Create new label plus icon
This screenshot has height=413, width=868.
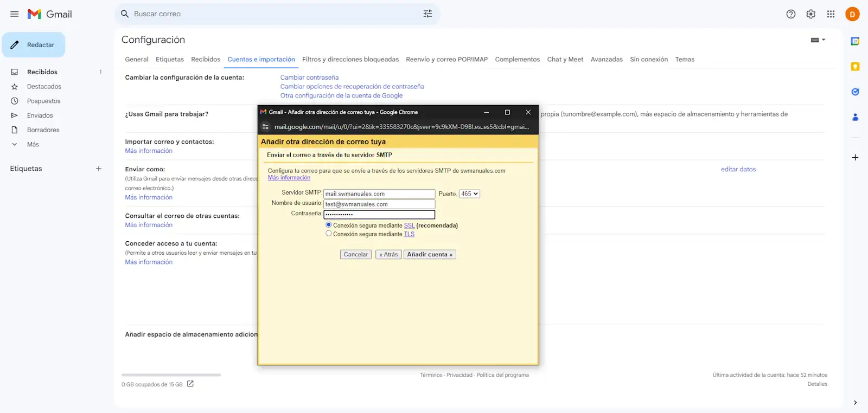[x=99, y=169]
